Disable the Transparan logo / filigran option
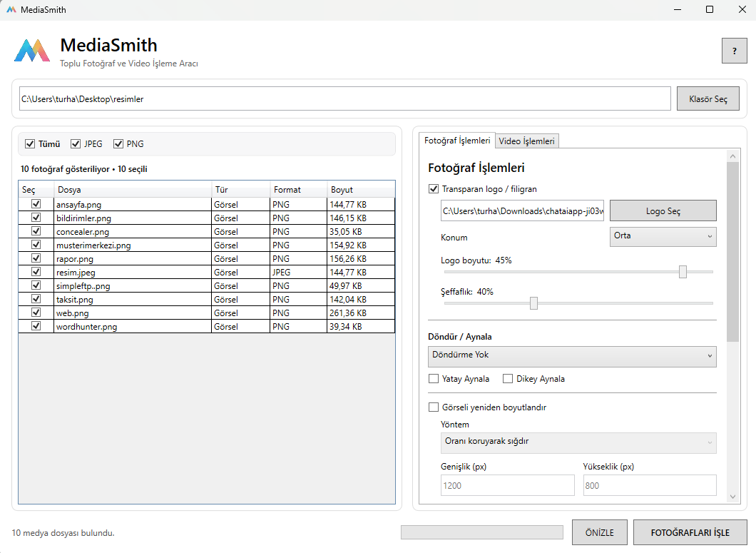The image size is (756, 553). 434,188
